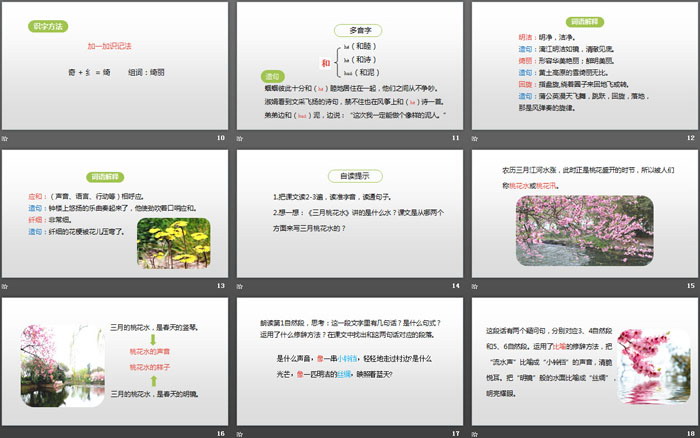Image resolution: width=700 pixels, height=438 pixels.
Task: Click the yellow flowers picture on slide 13
Action: (174, 242)
